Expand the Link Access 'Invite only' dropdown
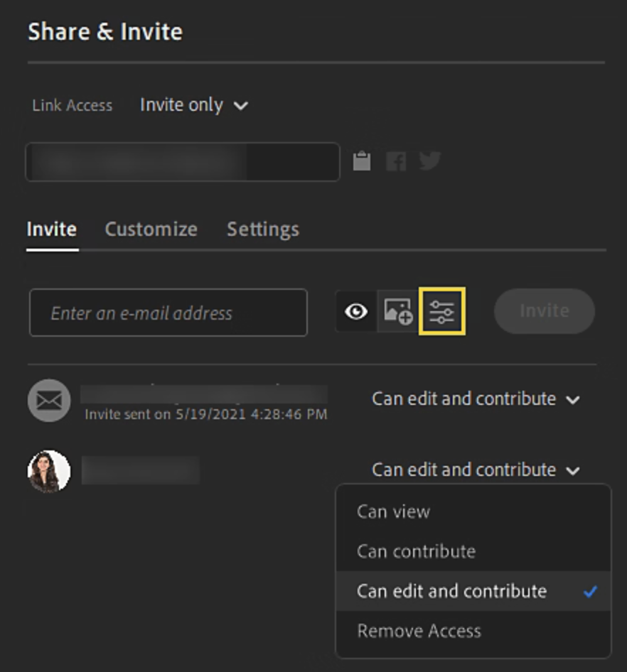627x672 pixels. tap(193, 104)
